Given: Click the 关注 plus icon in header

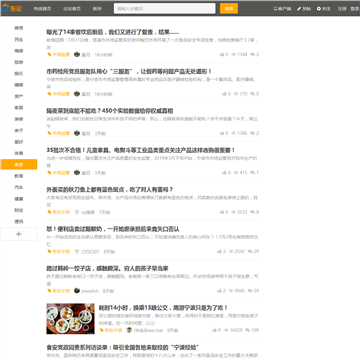Looking at the screenshot, I should coord(319,9).
